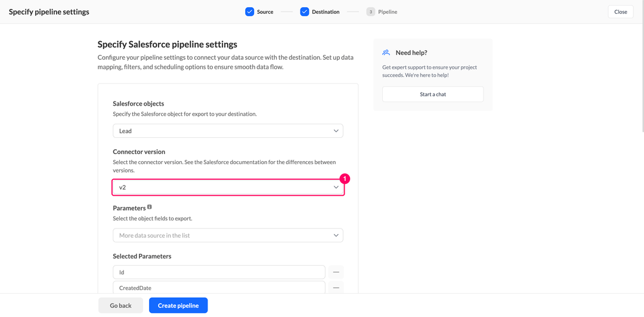
Task: Click the Go back button
Action: click(120, 306)
